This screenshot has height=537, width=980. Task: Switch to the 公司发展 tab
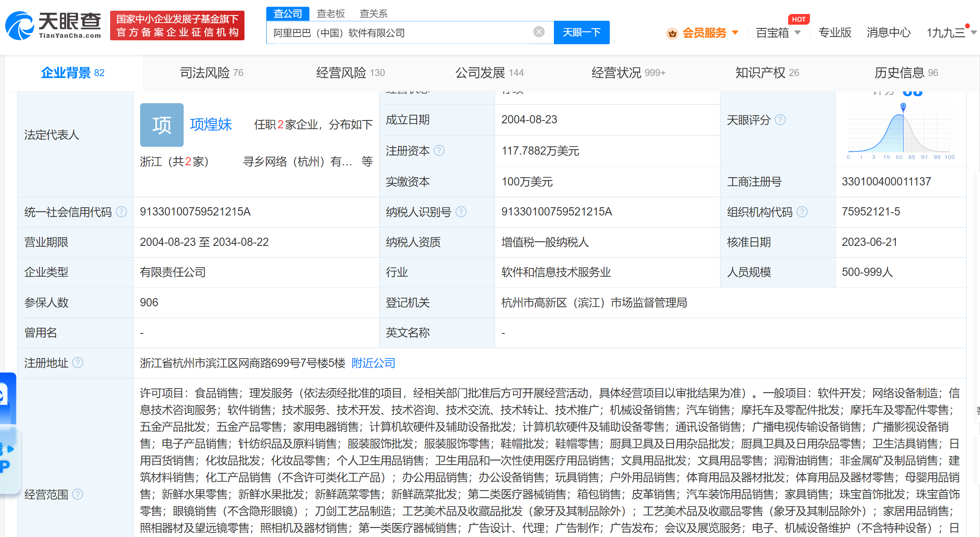click(489, 73)
